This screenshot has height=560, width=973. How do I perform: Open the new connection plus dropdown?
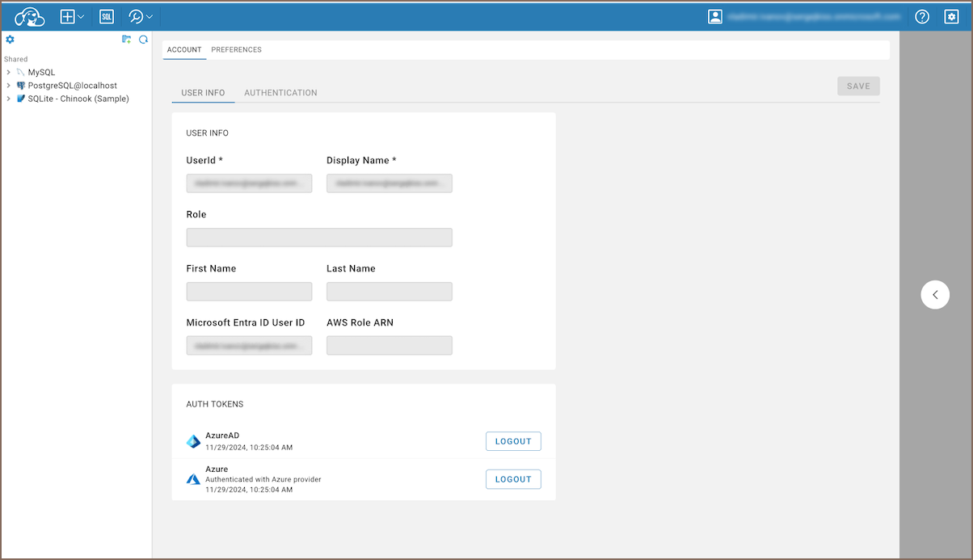coord(72,16)
